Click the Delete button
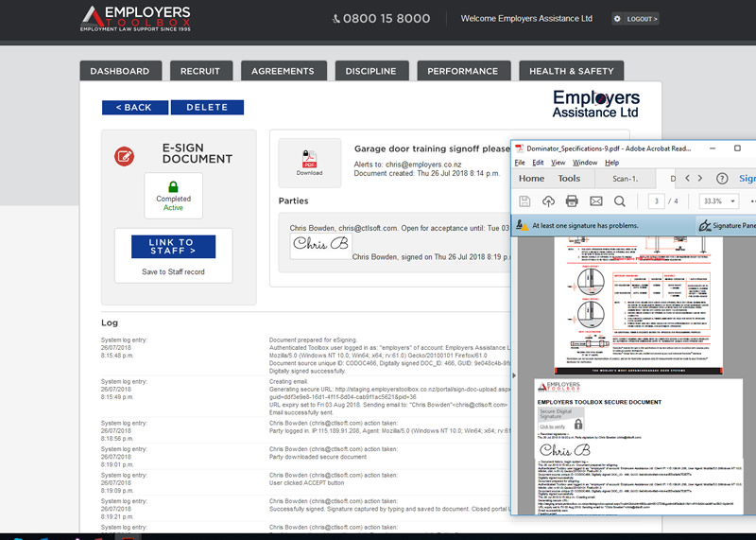This screenshot has width=756, height=540. pos(207,108)
